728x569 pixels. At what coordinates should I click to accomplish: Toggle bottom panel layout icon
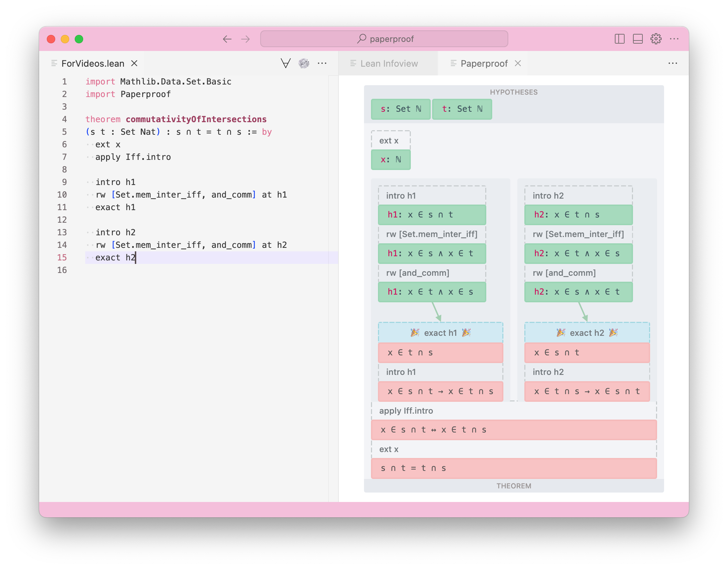pos(638,39)
